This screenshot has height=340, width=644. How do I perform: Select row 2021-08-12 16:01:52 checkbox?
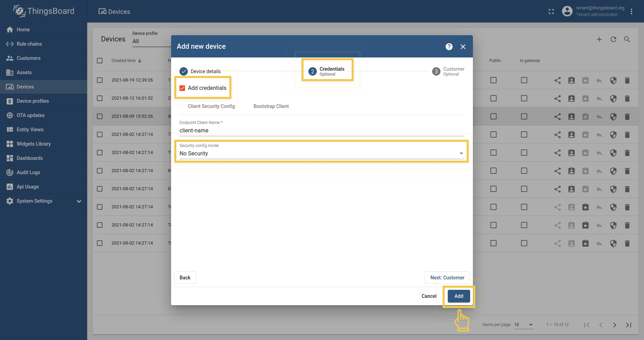(x=100, y=98)
